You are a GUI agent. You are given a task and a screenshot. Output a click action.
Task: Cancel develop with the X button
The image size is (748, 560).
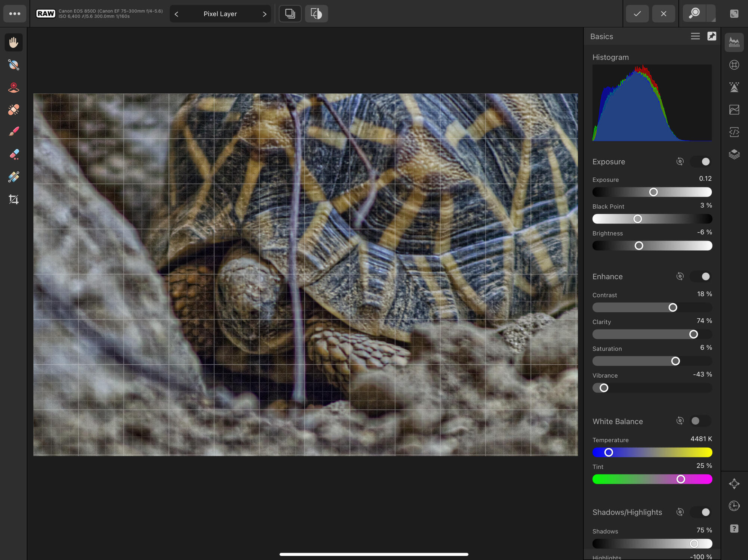(x=664, y=14)
